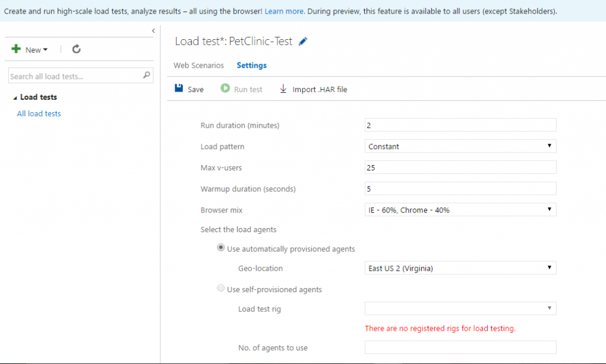
Task: Click the 'No. of agents to use' label
Action: pos(273,348)
